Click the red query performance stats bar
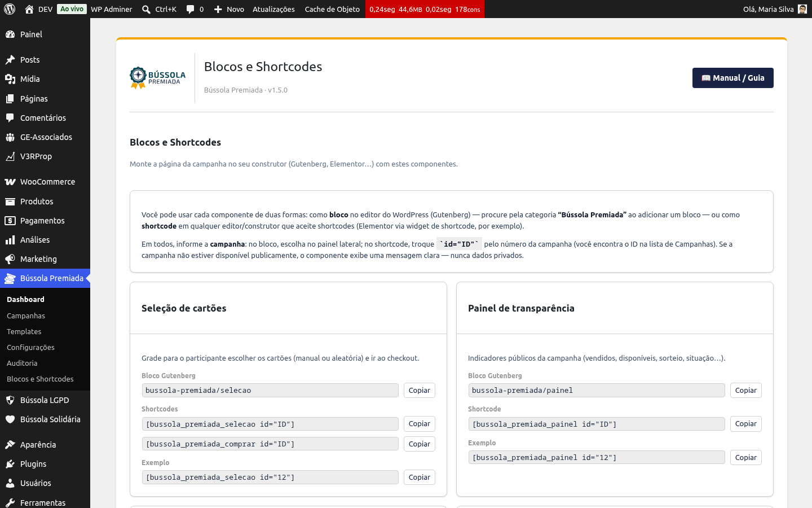The image size is (812, 508). coord(425,9)
